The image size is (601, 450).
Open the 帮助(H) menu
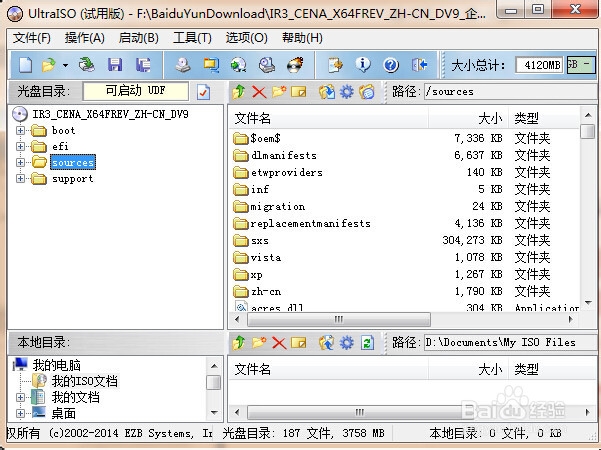point(302,38)
